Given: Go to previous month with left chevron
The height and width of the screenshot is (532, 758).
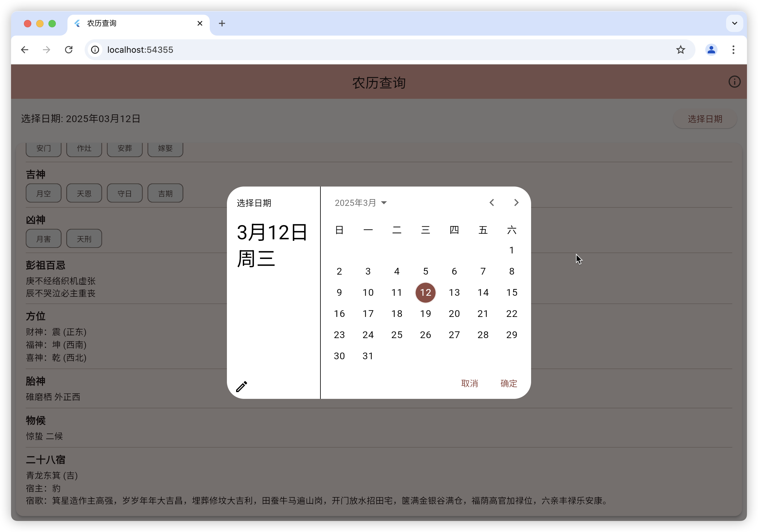Looking at the screenshot, I should click(x=492, y=202).
